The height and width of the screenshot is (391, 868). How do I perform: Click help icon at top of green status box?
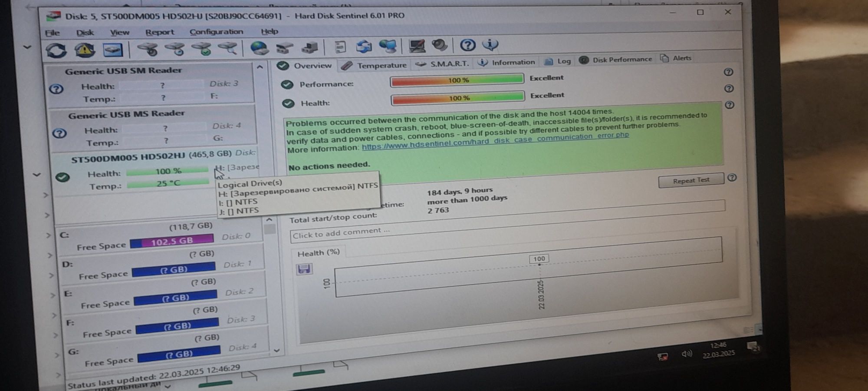(730, 105)
